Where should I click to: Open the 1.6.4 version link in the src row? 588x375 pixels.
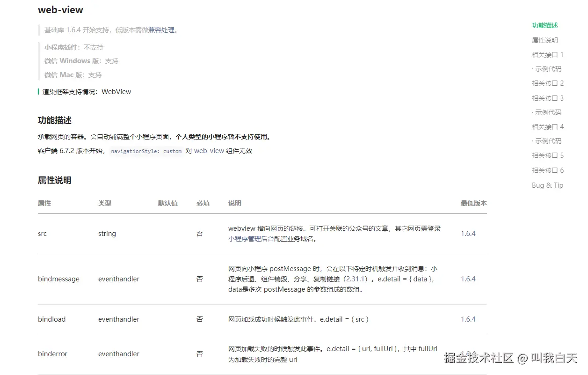pyautogui.click(x=468, y=234)
